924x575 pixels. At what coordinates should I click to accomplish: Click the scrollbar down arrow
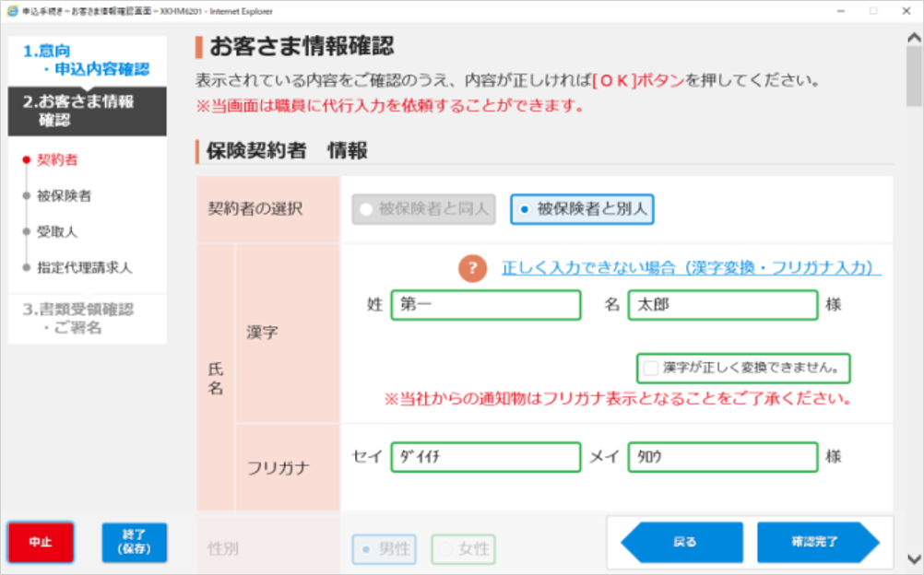pos(914,559)
